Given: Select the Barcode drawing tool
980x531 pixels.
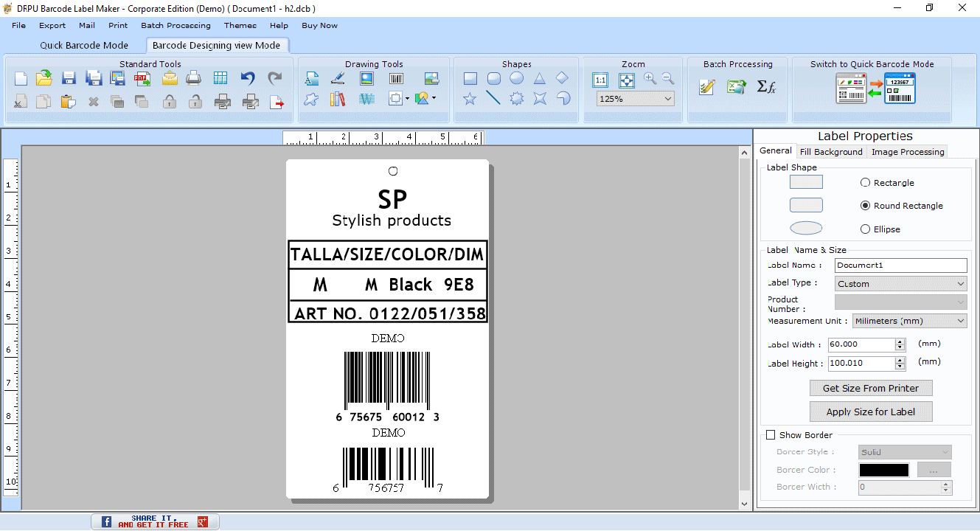Looking at the screenshot, I should (395, 78).
